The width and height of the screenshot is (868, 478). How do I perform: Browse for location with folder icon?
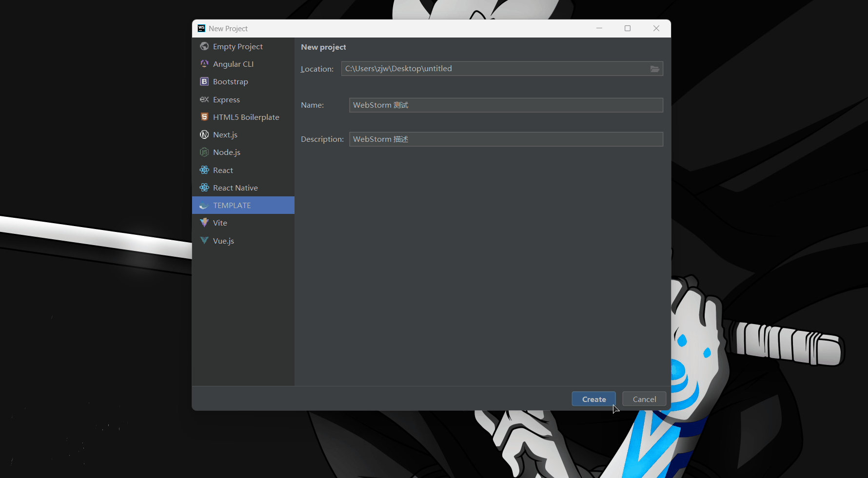(x=655, y=69)
